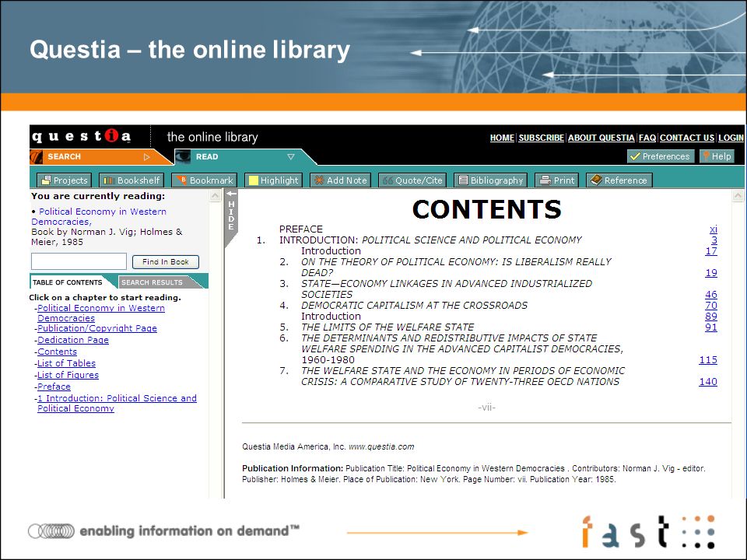Click the Add Note tool
Screen dimensions: 747x560
point(340,180)
